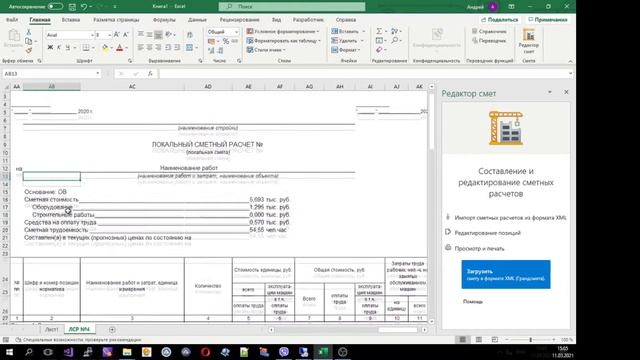The width and height of the screenshot is (640, 360).
Task: Click the Редактор смет ribbon icon
Action: (529, 41)
